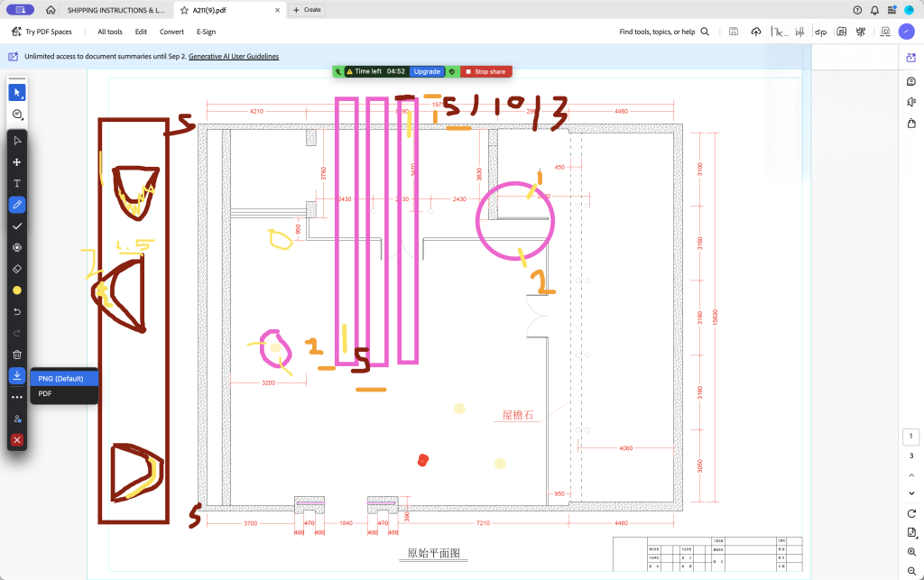Open the notifications bell
The image size is (924, 580).
(873, 10)
